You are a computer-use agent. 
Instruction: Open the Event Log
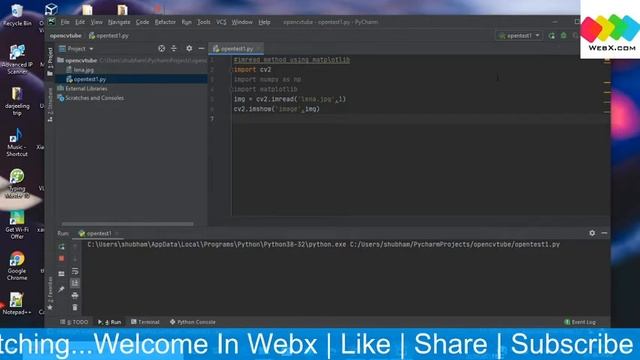[x=580, y=322]
